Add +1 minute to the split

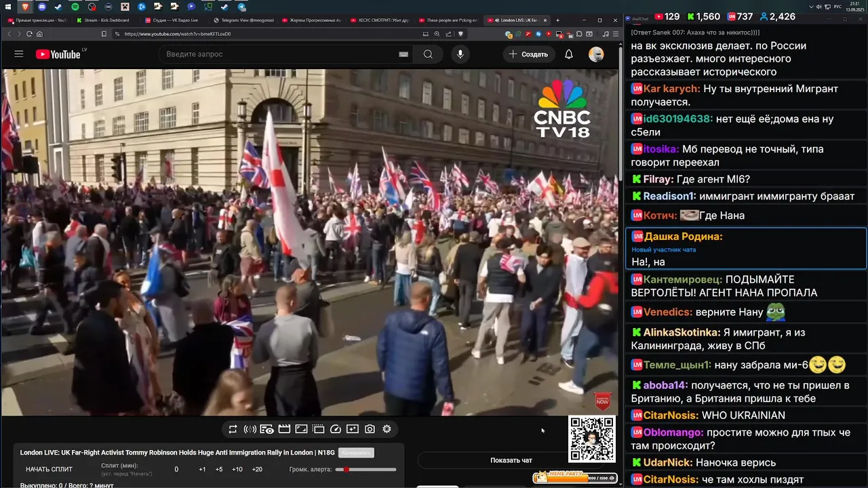(x=202, y=469)
